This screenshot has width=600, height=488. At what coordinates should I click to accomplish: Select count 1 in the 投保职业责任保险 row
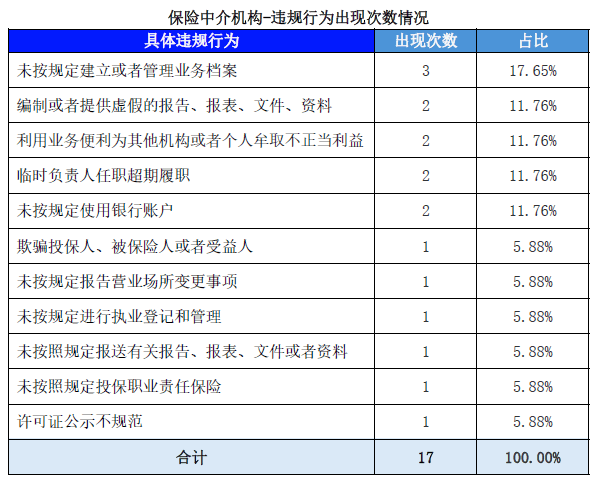pyautogui.click(x=426, y=387)
